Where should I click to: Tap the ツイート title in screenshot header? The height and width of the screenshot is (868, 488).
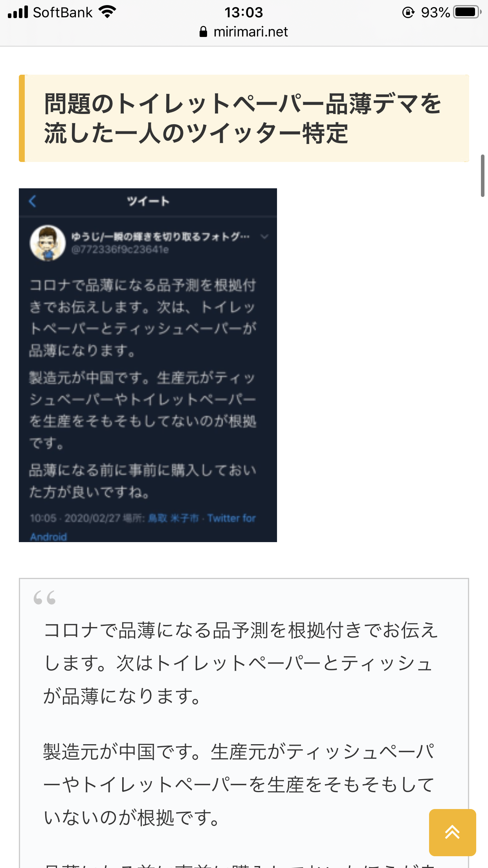pos(148,201)
